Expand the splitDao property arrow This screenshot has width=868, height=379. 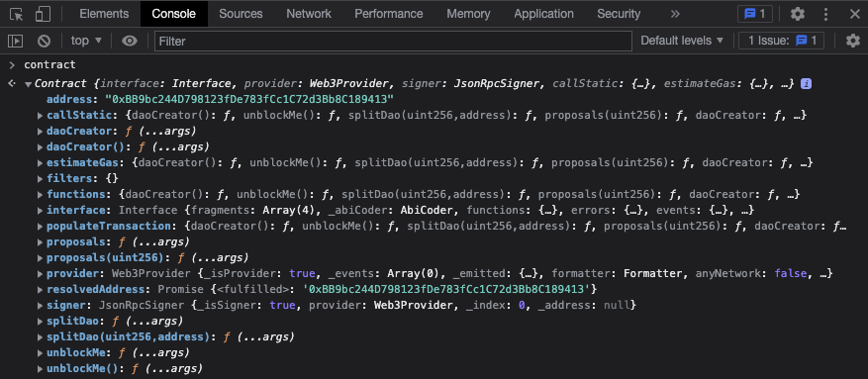click(x=40, y=321)
